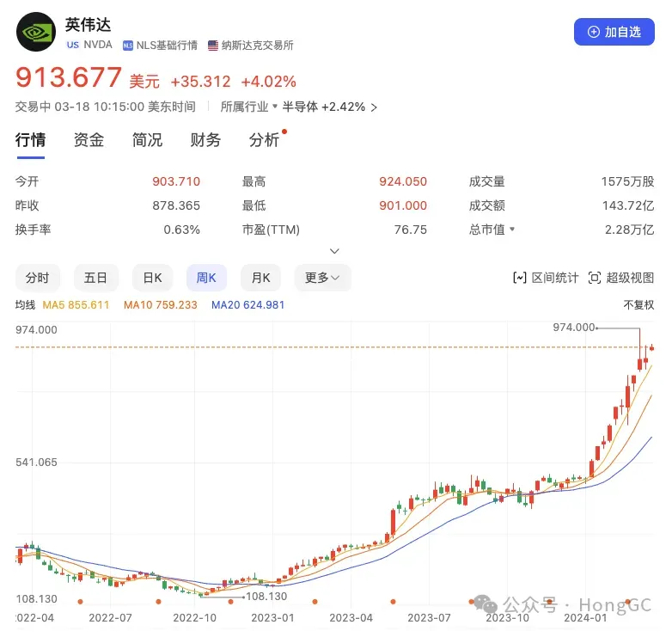Screen dimensions: 672x631
Task: Click the price change +35.312
Action: pos(200,82)
